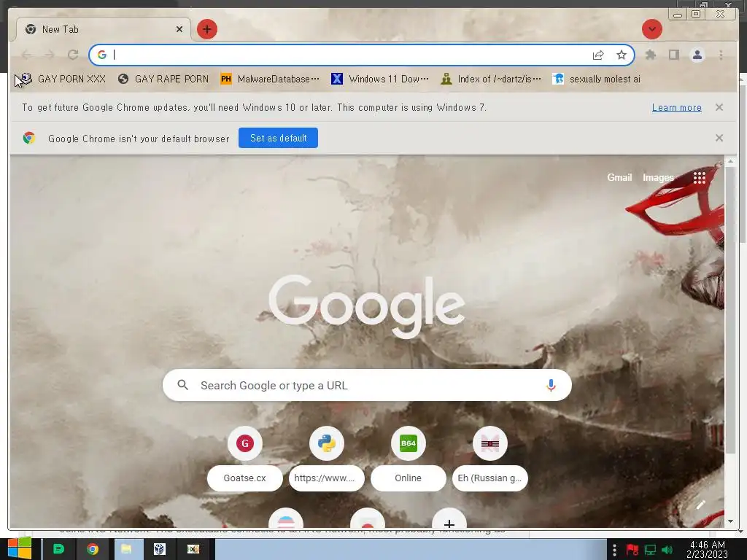Open a new tab with the red plus
Image resolution: width=747 pixels, height=560 pixels.
206,29
